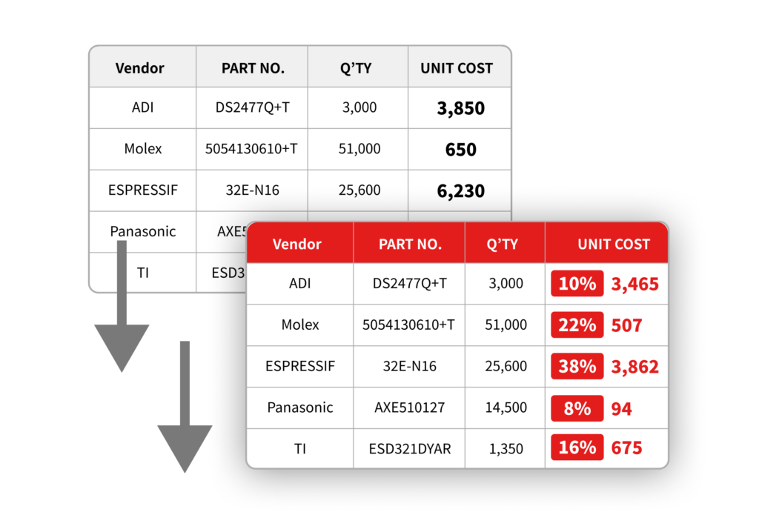Screen dimensions: 759x532
Task: Click the 16% badge in the TI row
Action: (x=577, y=449)
